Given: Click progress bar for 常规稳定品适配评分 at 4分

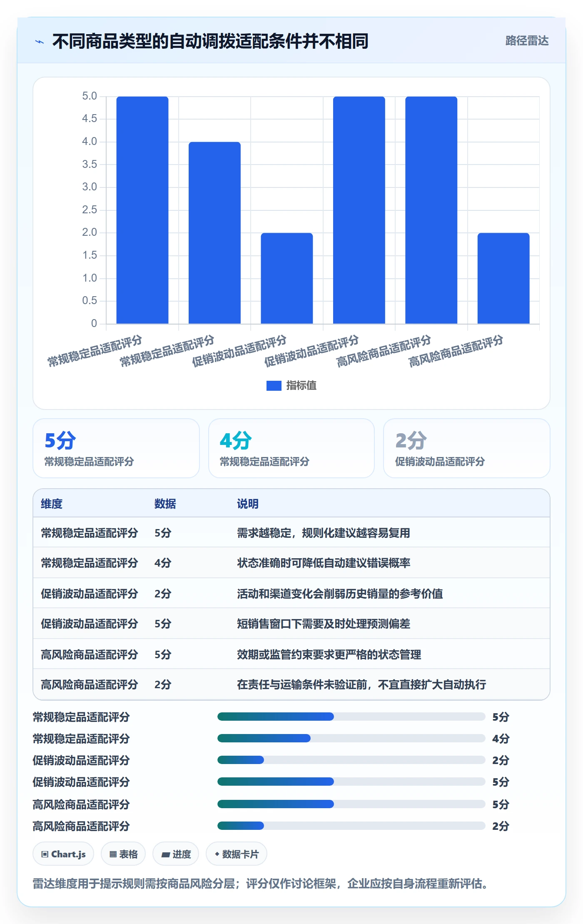Looking at the screenshot, I should [x=351, y=738].
